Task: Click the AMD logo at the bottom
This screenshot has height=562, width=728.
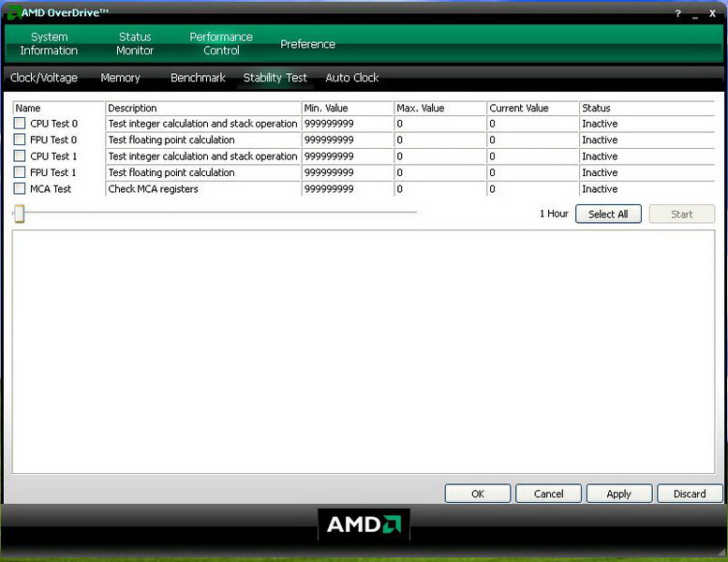Action: 364,525
